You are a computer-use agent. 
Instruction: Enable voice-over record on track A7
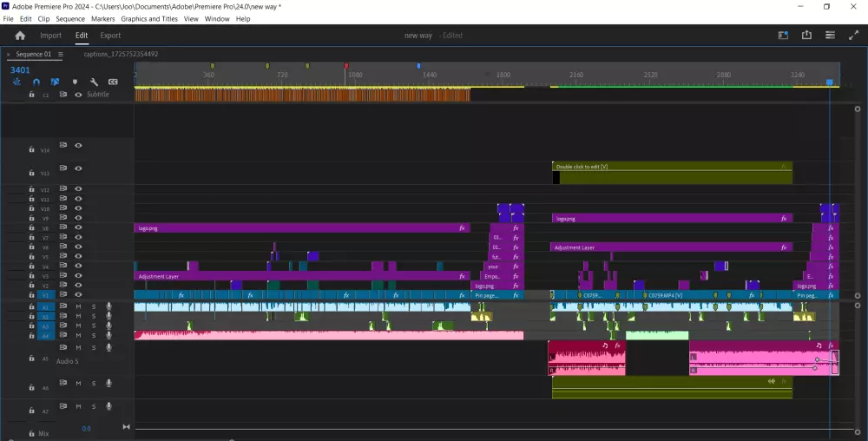click(109, 406)
